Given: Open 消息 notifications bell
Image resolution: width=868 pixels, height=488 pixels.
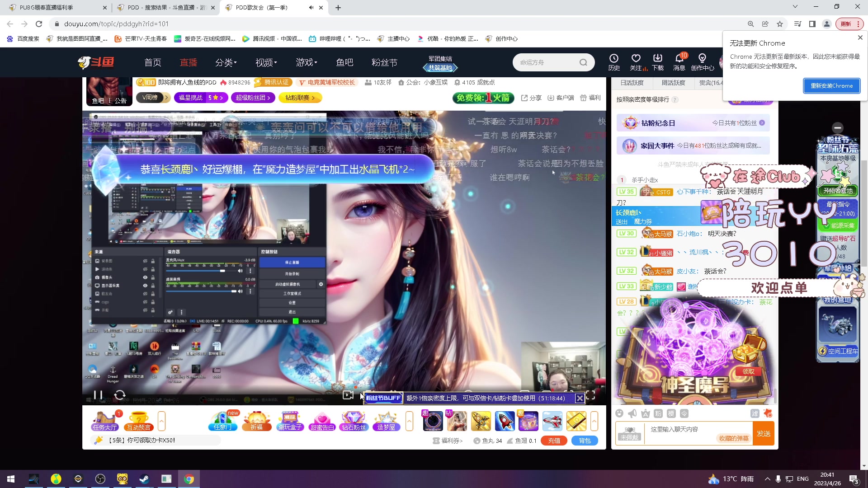Looking at the screenshot, I should click(x=679, y=62).
